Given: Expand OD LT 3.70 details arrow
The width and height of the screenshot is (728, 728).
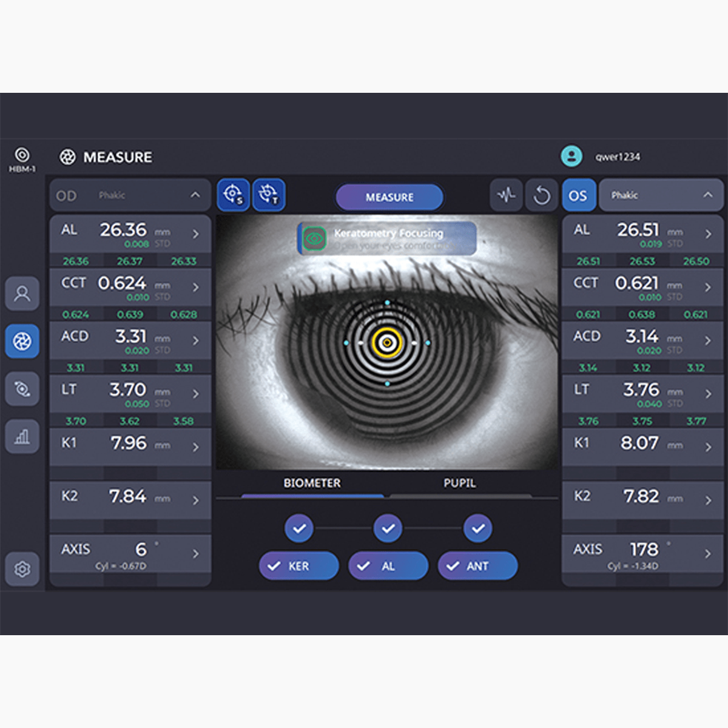Looking at the screenshot, I should (x=195, y=394).
